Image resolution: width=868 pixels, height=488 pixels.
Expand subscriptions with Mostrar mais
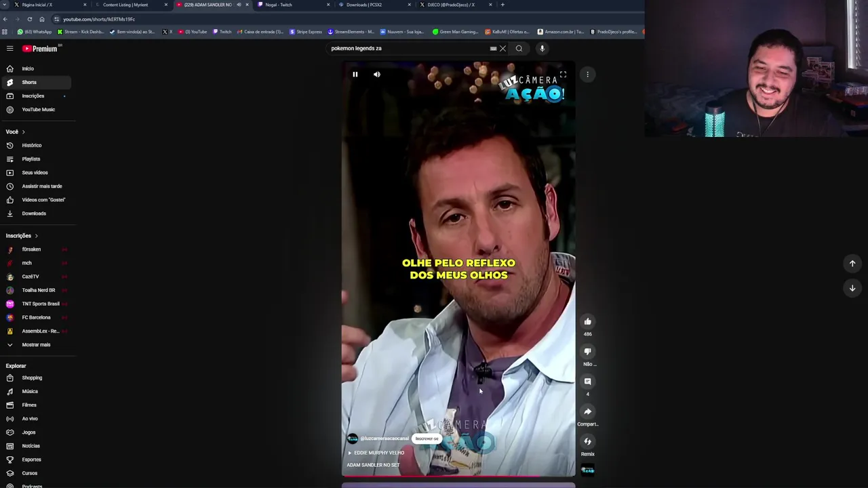(35, 344)
